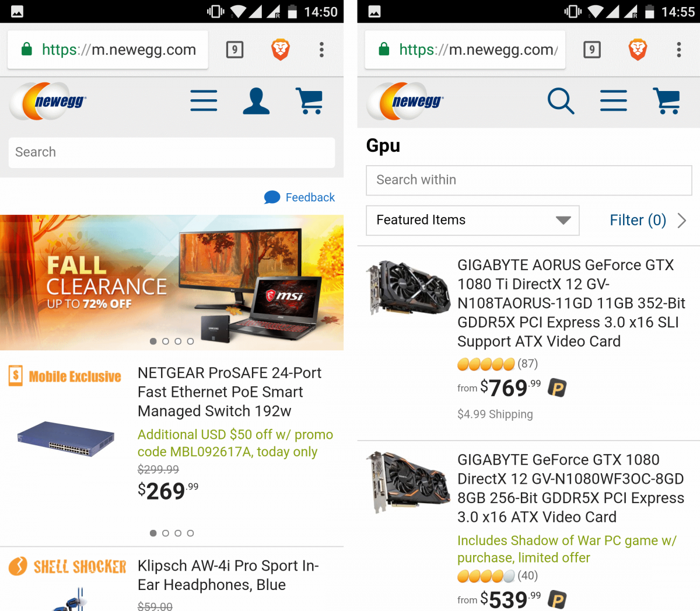
Task: Expand the Featured Items sort dropdown
Action: click(473, 221)
